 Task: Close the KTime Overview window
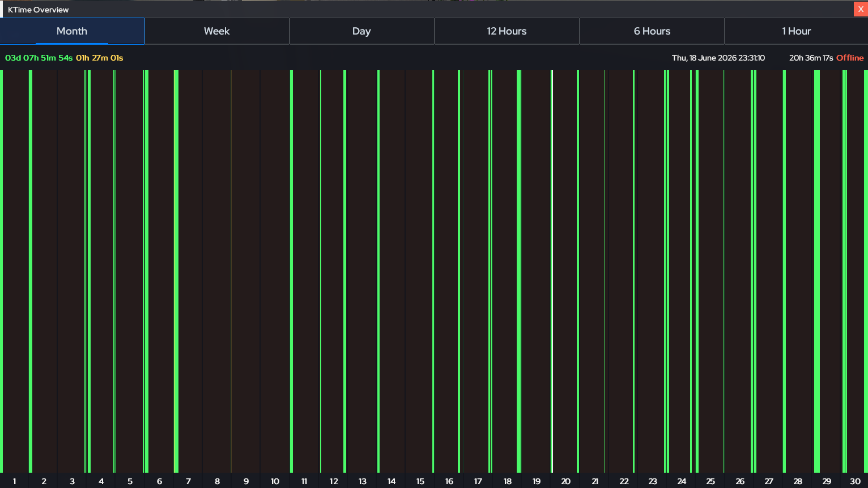point(861,9)
